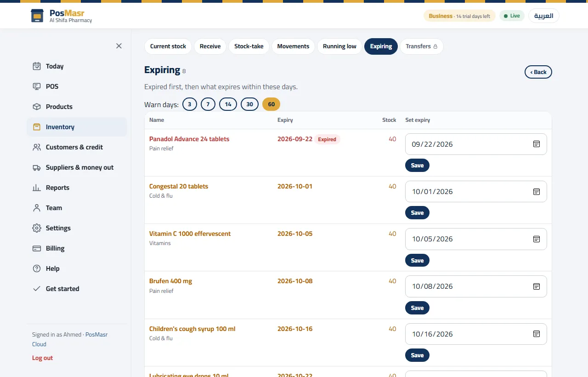Save expiry for Brufen 400 mg

click(417, 308)
